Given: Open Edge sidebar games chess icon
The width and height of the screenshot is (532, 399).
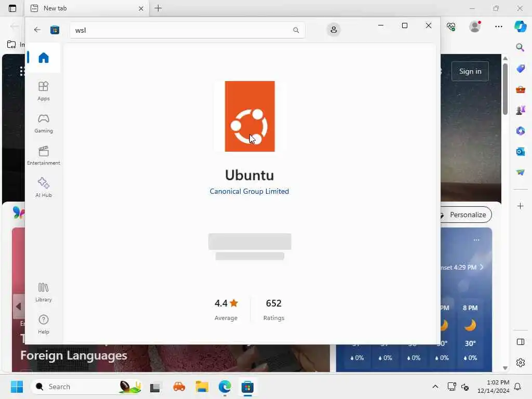Looking at the screenshot, I should pyautogui.click(x=520, y=110).
